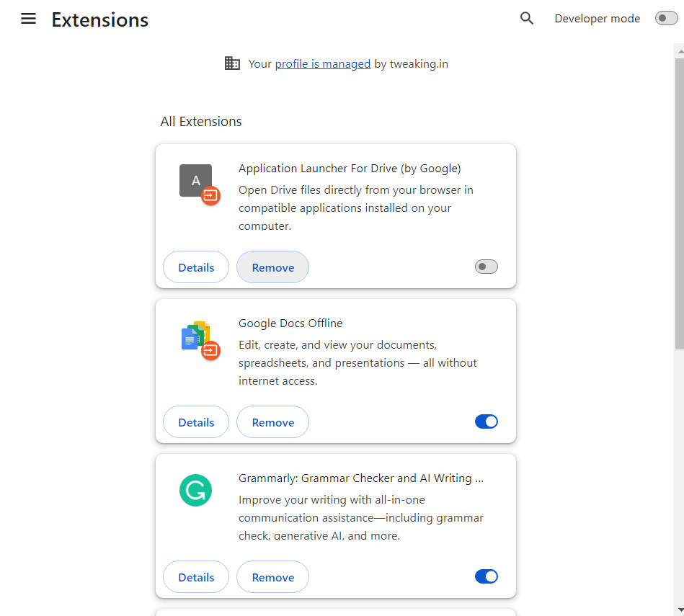The width and height of the screenshot is (684, 616).
Task: Click the managed profile building icon
Action: (232, 63)
